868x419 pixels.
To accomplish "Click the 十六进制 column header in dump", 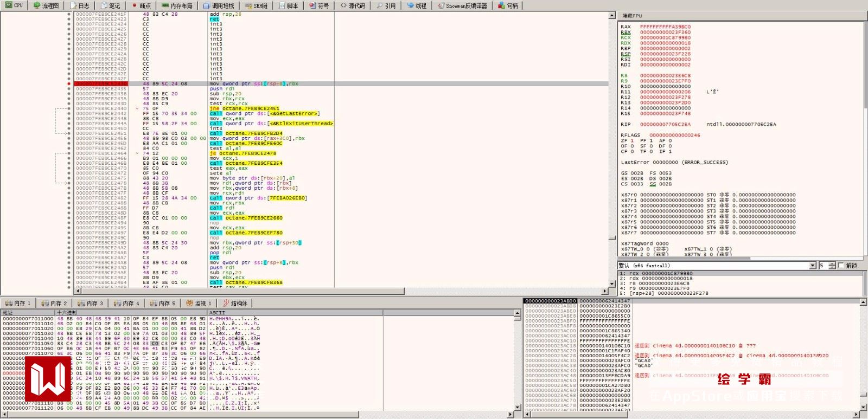I will click(132, 313).
